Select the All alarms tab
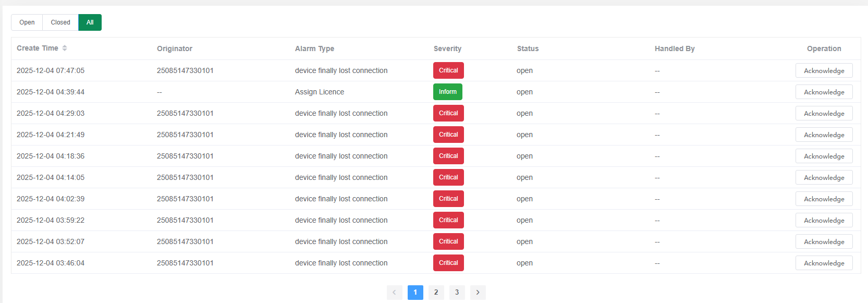Image resolution: width=868 pixels, height=303 pixels. click(x=90, y=22)
